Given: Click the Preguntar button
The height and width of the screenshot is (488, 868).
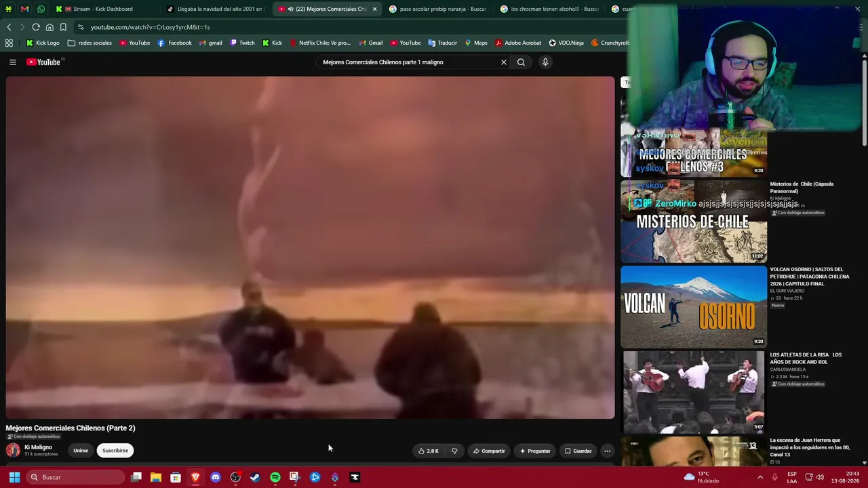Looking at the screenshot, I should tap(535, 451).
